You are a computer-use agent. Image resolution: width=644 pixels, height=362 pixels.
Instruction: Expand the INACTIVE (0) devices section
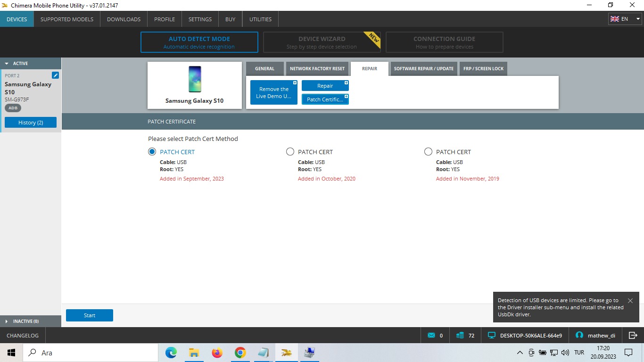pos(7,321)
